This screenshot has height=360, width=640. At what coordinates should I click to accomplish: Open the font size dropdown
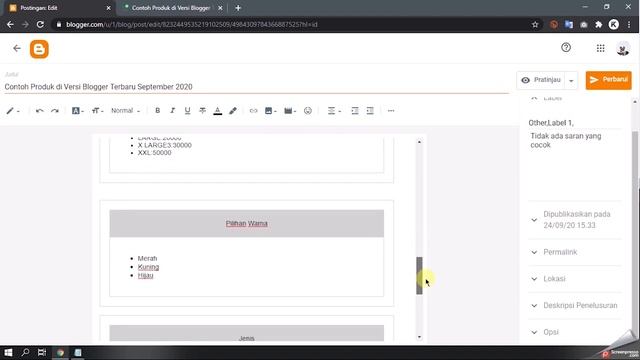[x=97, y=111]
